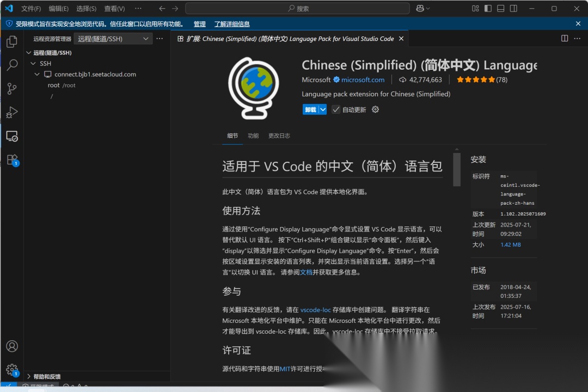Viewport: 588px width, 392px height.
Task: Open Source Control view
Action: tap(12, 89)
